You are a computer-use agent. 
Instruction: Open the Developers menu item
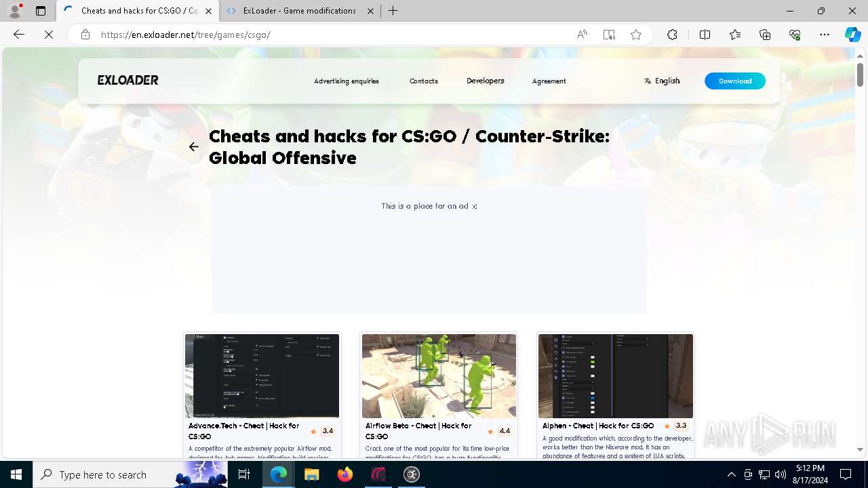tap(486, 81)
